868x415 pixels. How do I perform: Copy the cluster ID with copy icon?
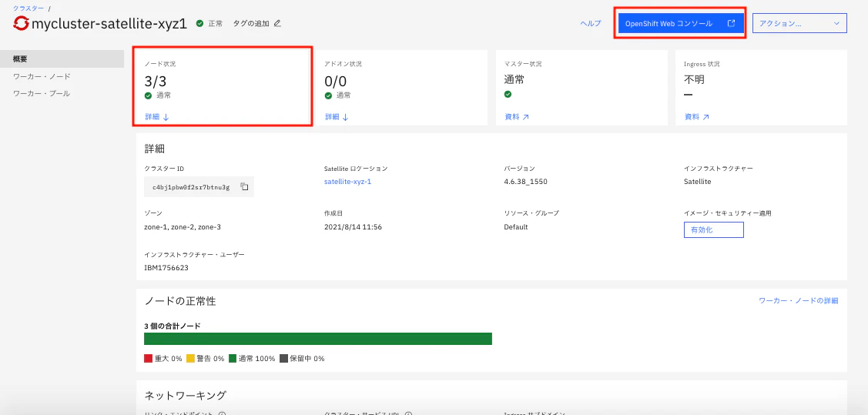coord(244,187)
